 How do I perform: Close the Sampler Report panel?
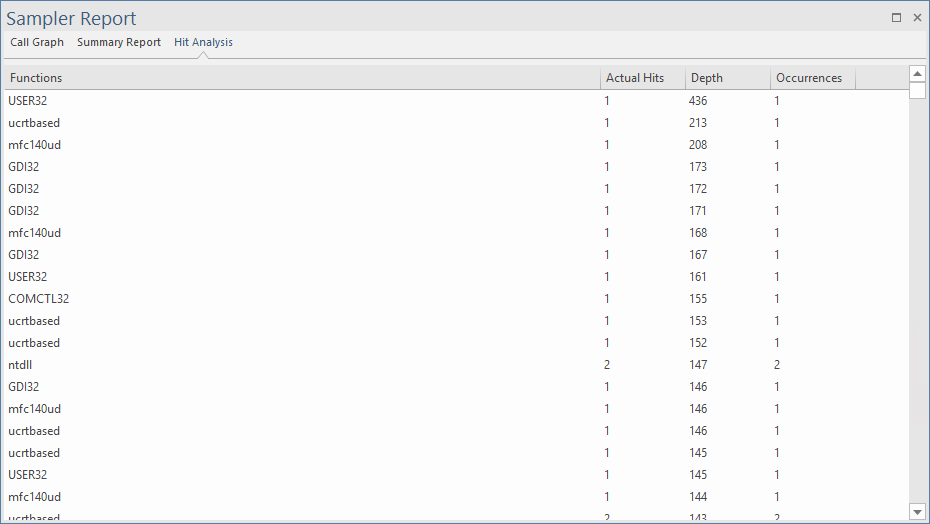[917, 18]
